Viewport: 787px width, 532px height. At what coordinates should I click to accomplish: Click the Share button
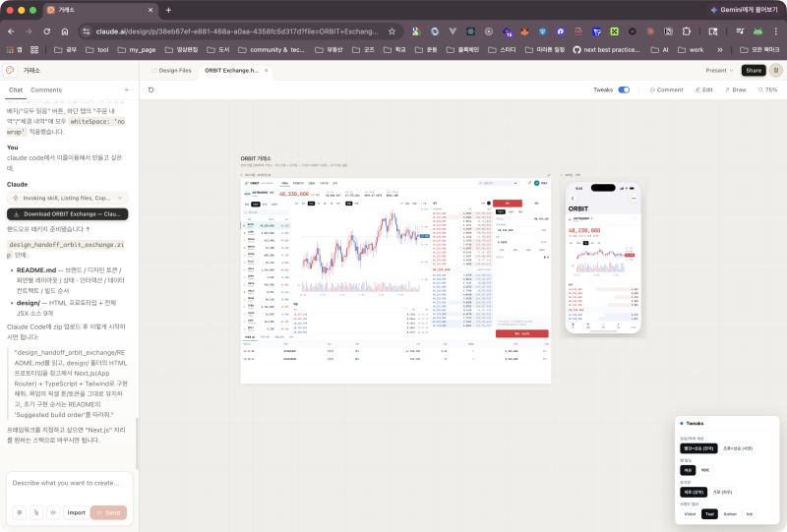point(754,70)
